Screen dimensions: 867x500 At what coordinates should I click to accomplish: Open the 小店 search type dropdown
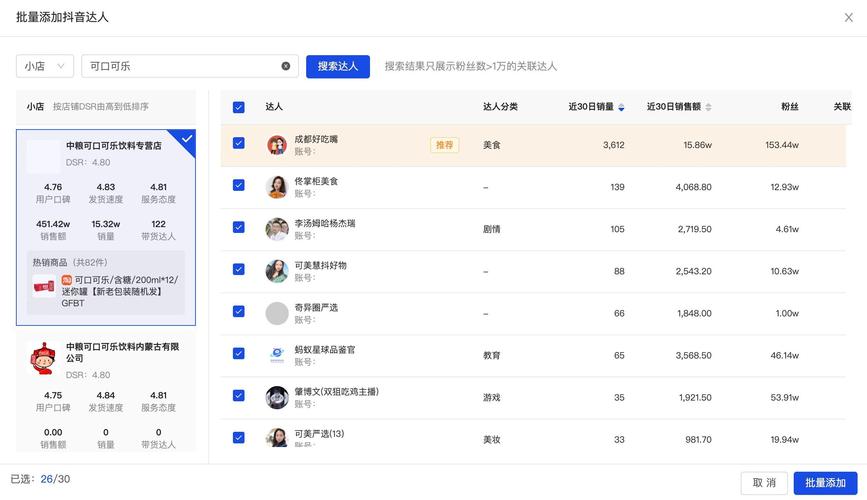pos(45,66)
